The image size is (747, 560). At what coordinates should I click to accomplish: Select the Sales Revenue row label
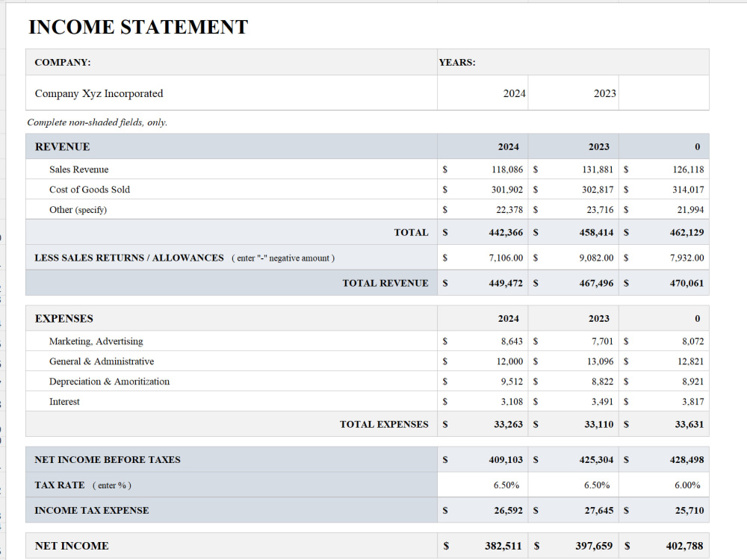pos(79,169)
